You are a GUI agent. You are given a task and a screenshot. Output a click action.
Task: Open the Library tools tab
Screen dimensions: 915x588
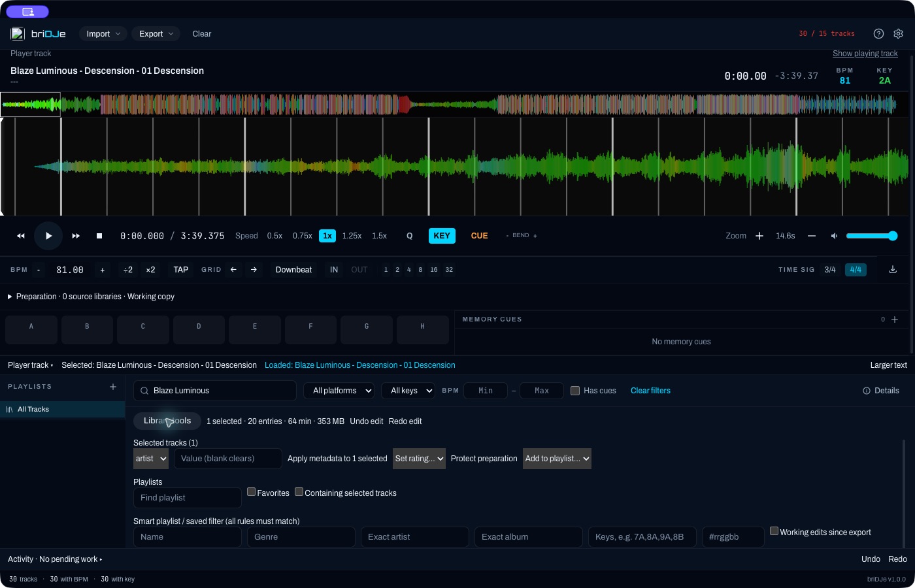pyautogui.click(x=167, y=421)
